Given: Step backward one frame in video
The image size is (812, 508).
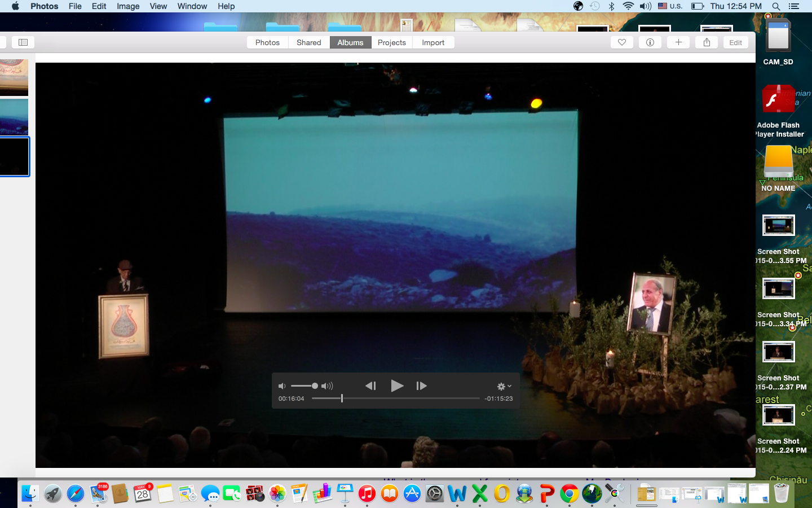Looking at the screenshot, I should (370, 386).
